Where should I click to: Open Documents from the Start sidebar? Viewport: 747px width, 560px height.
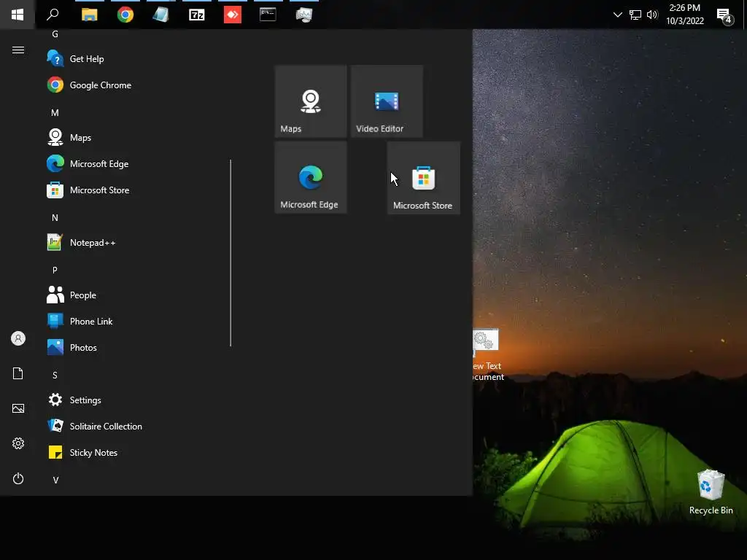tap(18, 373)
